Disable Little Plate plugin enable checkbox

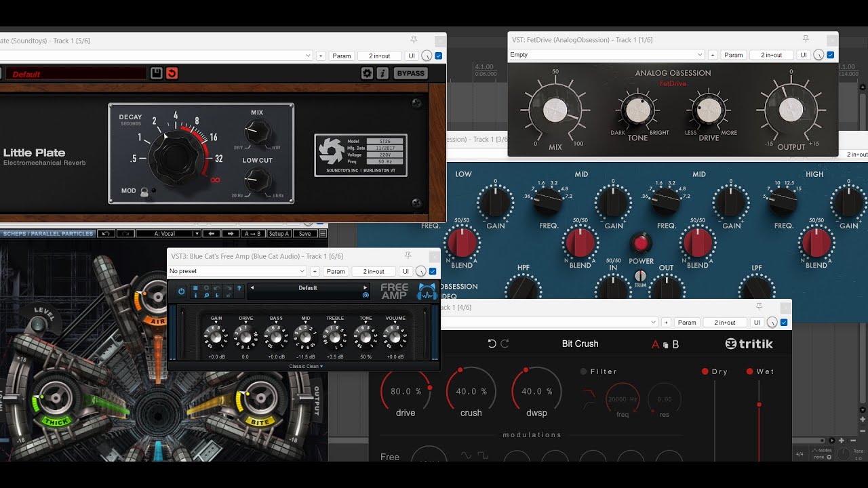point(439,56)
